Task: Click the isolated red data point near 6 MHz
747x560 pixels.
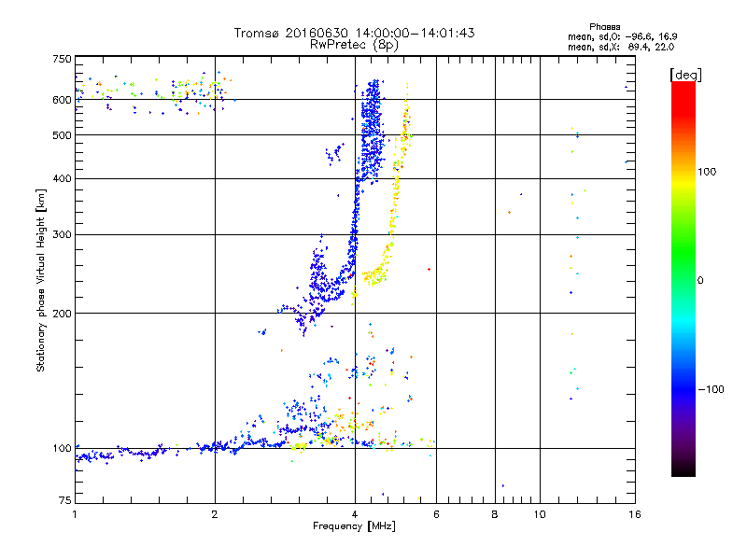Action: (430, 270)
